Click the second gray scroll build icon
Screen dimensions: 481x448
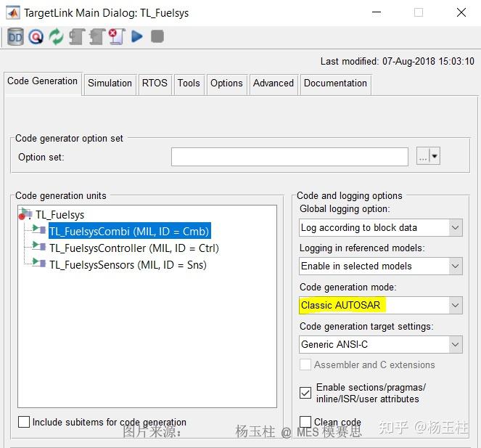click(x=97, y=37)
